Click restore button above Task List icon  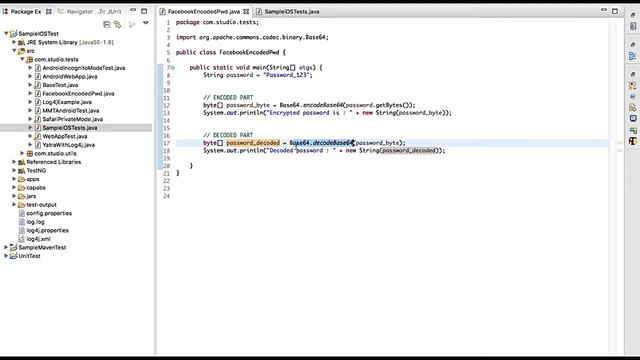pos(633,15)
